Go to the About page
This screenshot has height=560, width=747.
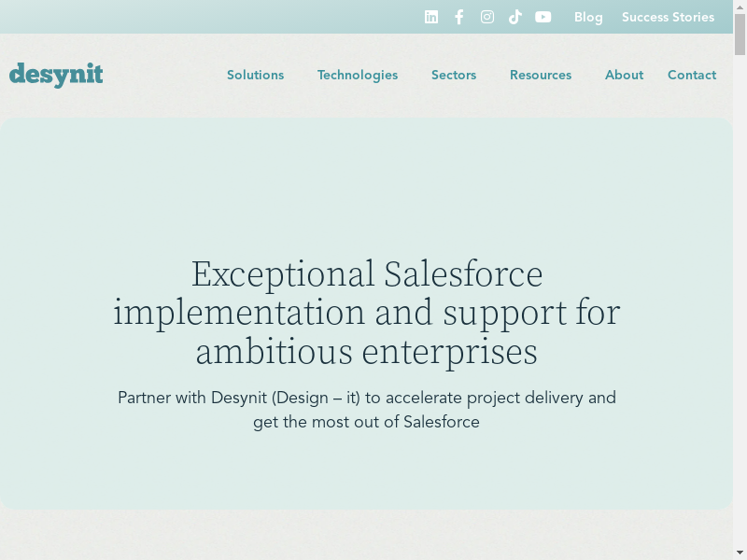(x=624, y=75)
